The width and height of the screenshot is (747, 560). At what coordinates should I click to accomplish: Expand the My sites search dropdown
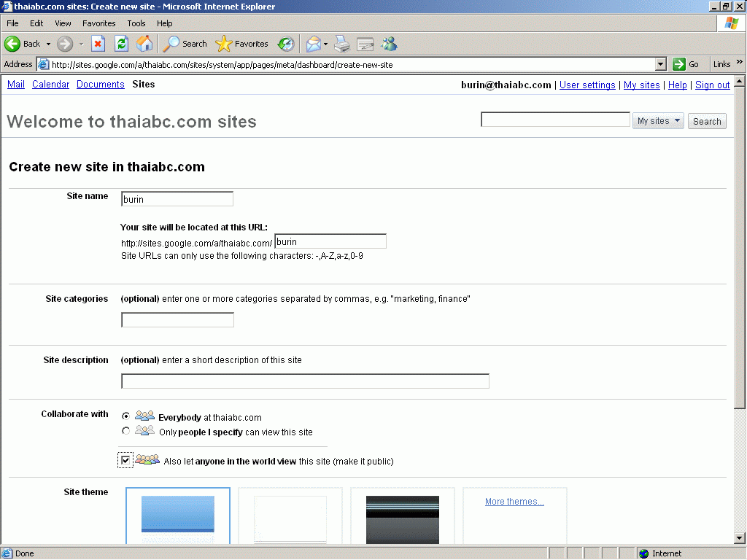[658, 121]
